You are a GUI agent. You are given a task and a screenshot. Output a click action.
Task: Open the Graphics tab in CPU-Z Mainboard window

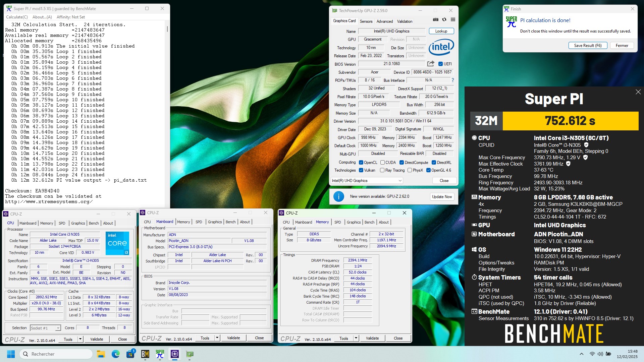pos(215,222)
